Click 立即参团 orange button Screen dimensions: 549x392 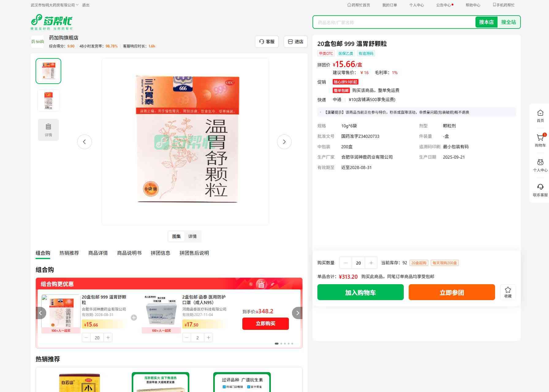pyautogui.click(x=452, y=292)
